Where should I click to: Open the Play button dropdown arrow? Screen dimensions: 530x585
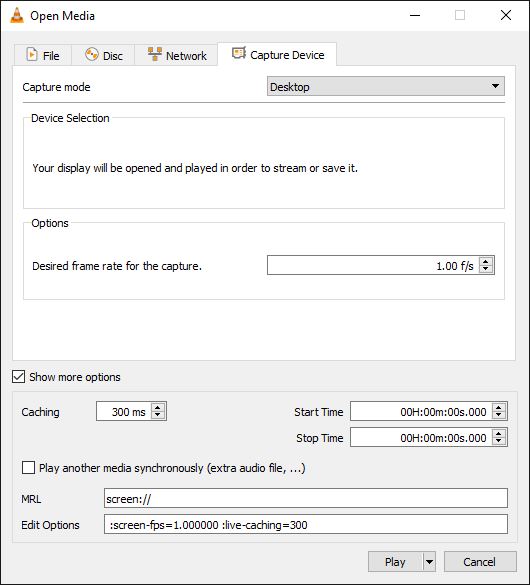(x=429, y=561)
